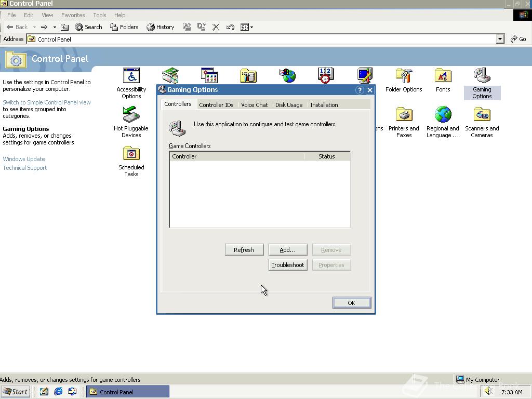Screen dimensions: 532x399
Task: Click the Add... button
Action: 288,250
